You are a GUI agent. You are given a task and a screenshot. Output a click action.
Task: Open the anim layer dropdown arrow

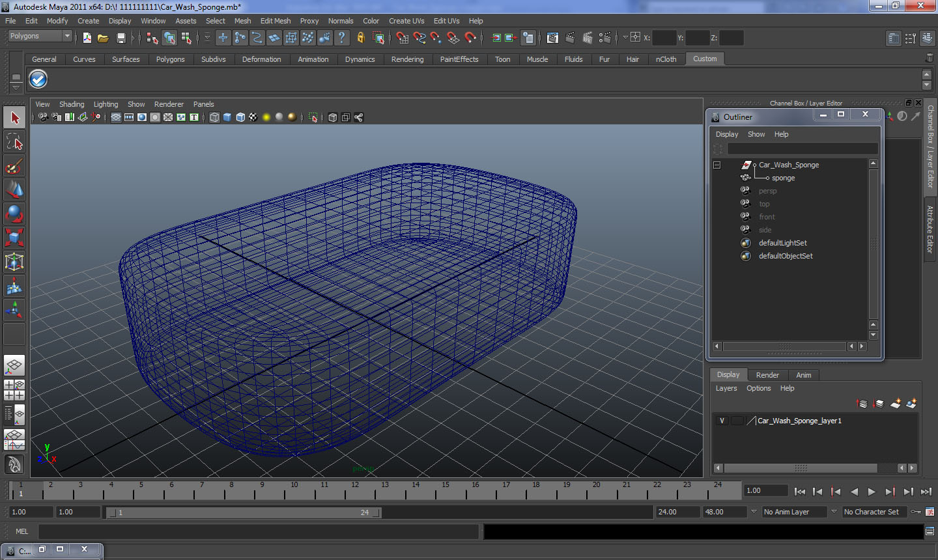tap(754, 512)
